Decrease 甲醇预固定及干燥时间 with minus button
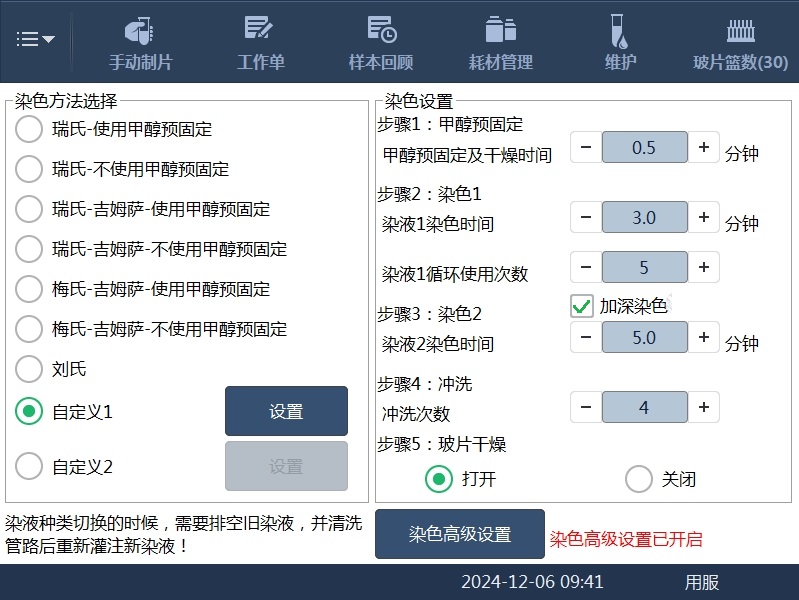 585,147
